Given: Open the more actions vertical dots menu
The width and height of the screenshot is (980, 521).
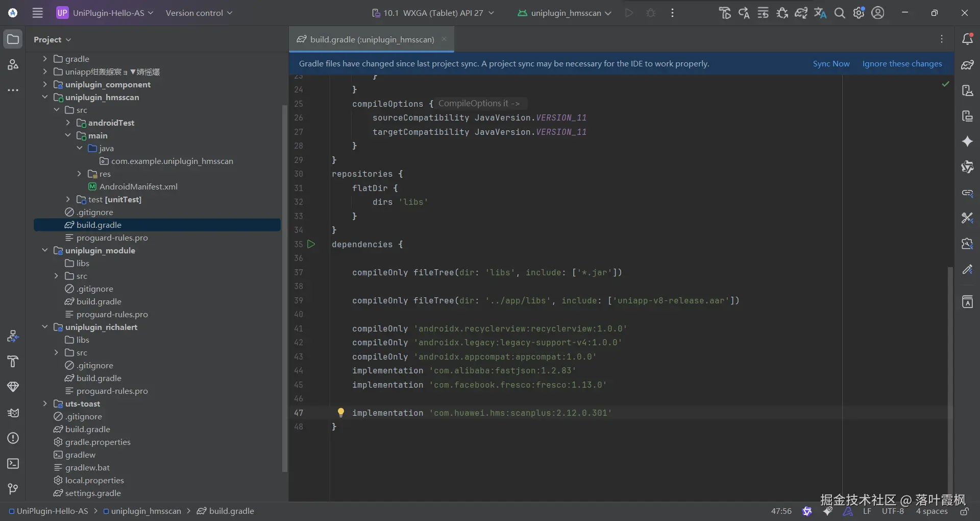Looking at the screenshot, I should tap(672, 13).
